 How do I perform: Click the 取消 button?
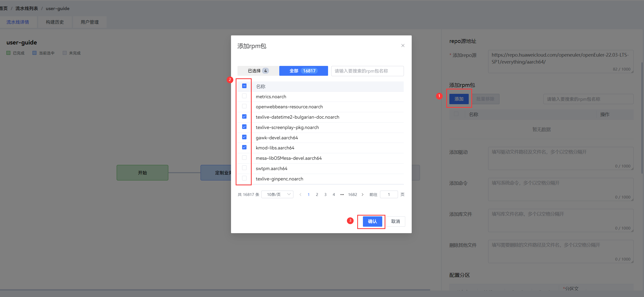pos(395,222)
